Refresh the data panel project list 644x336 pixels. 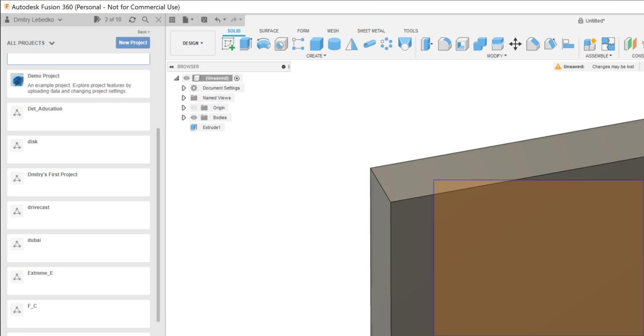[x=132, y=20]
